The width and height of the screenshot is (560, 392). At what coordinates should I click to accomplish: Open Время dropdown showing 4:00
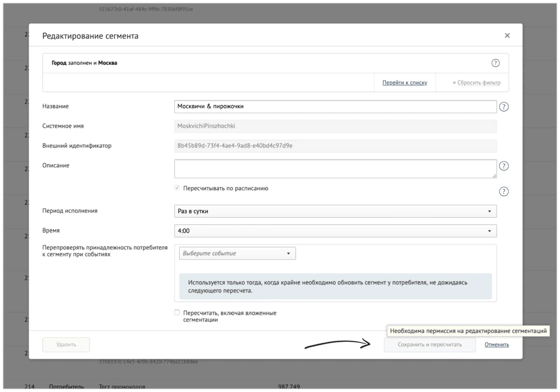click(335, 231)
